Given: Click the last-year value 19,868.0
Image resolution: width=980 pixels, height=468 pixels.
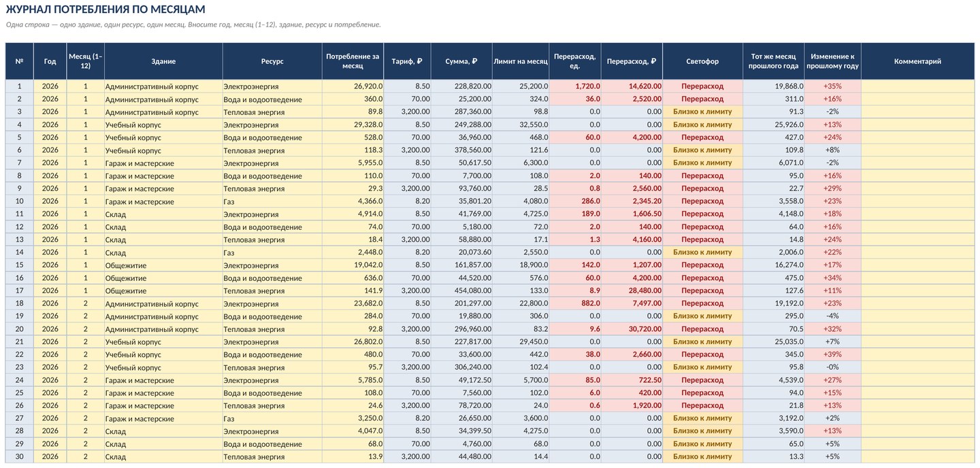Looking at the screenshot, I should pyautogui.click(x=773, y=86).
